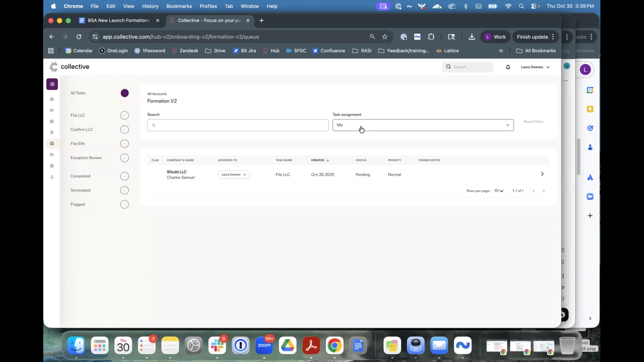Select the File LLC task filter
644x362 pixels.
(x=78, y=115)
